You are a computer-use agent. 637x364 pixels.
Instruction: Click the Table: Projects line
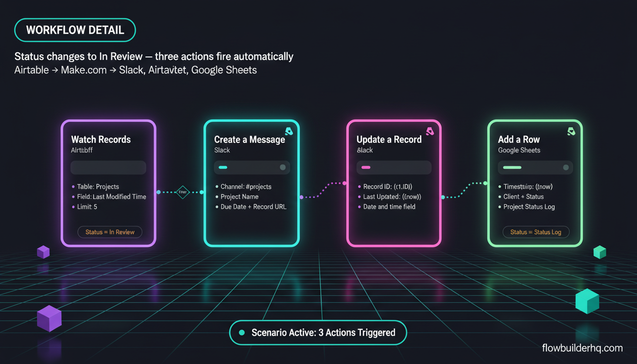pos(95,187)
